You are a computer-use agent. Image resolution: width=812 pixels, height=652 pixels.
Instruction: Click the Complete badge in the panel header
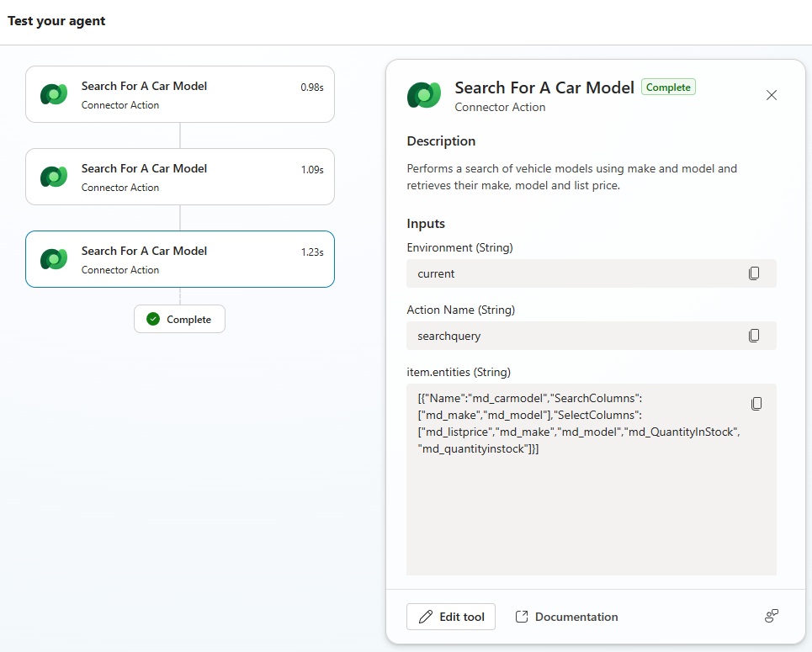pos(668,87)
